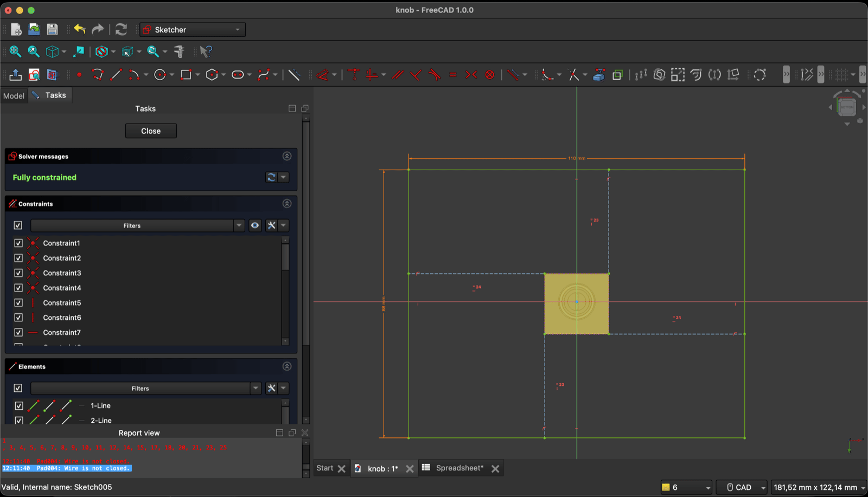Open the dimensions units dropdown in status bar
The width and height of the screenshot is (868, 497).
[819, 487]
